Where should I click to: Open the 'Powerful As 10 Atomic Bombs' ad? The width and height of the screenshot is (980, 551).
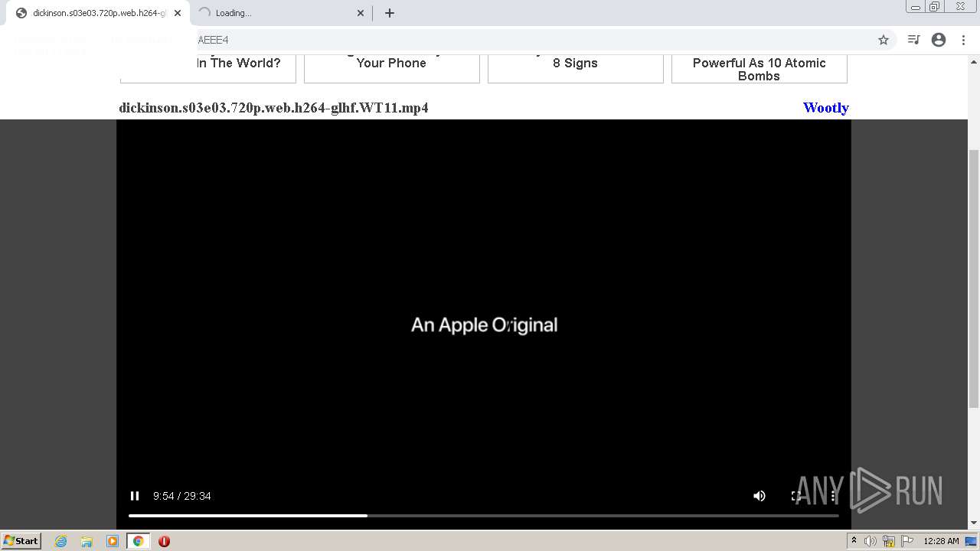(x=759, y=67)
